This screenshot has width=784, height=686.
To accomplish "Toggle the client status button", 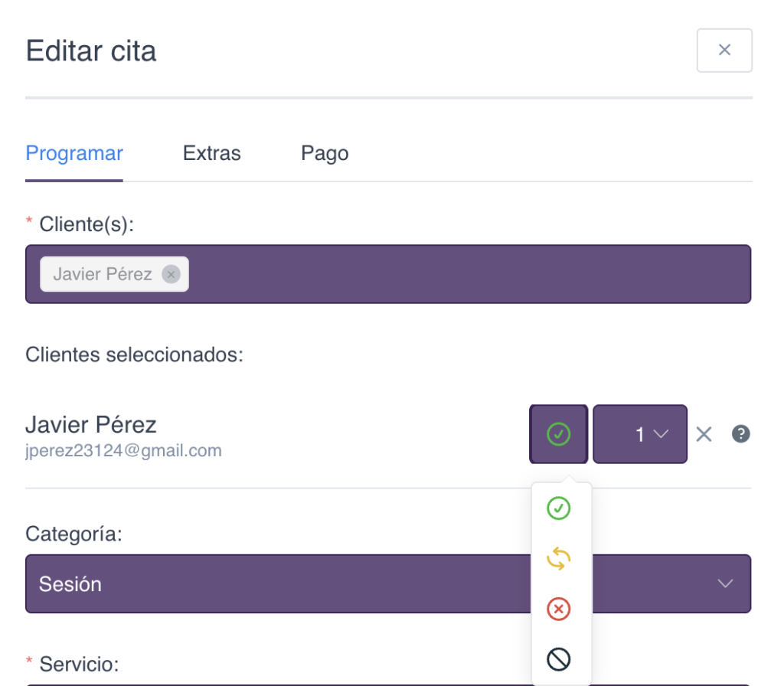I will point(559,434).
